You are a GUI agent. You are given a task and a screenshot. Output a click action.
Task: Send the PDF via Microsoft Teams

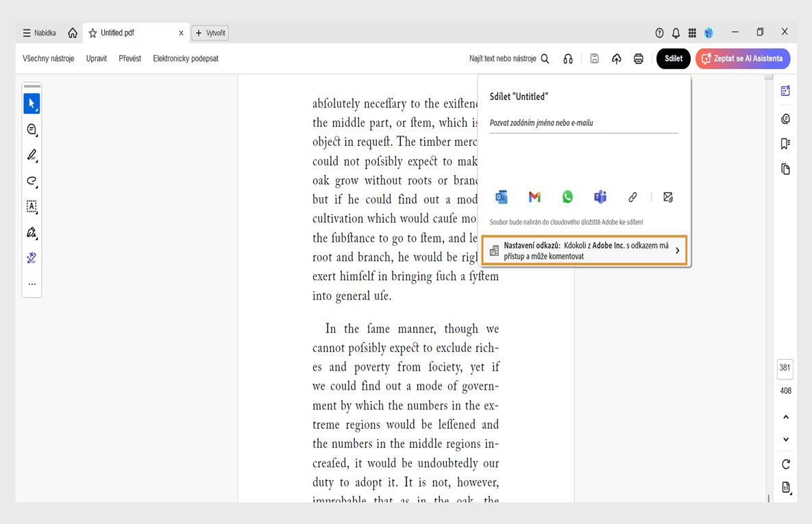pyautogui.click(x=600, y=197)
